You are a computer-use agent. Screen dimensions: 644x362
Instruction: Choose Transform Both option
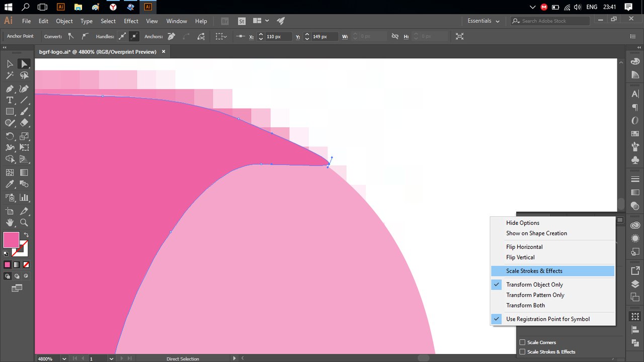click(552, 305)
